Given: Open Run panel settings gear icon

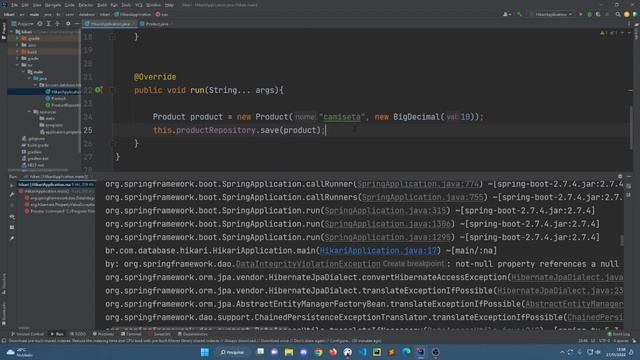Looking at the screenshot, I should 620,177.
